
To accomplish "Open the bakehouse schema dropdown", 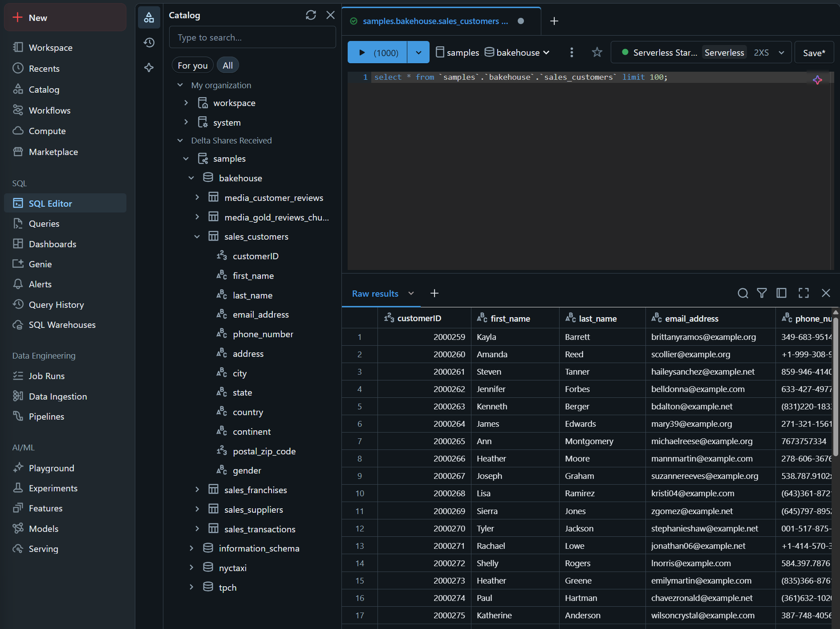I will pyautogui.click(x=517, y=53).
